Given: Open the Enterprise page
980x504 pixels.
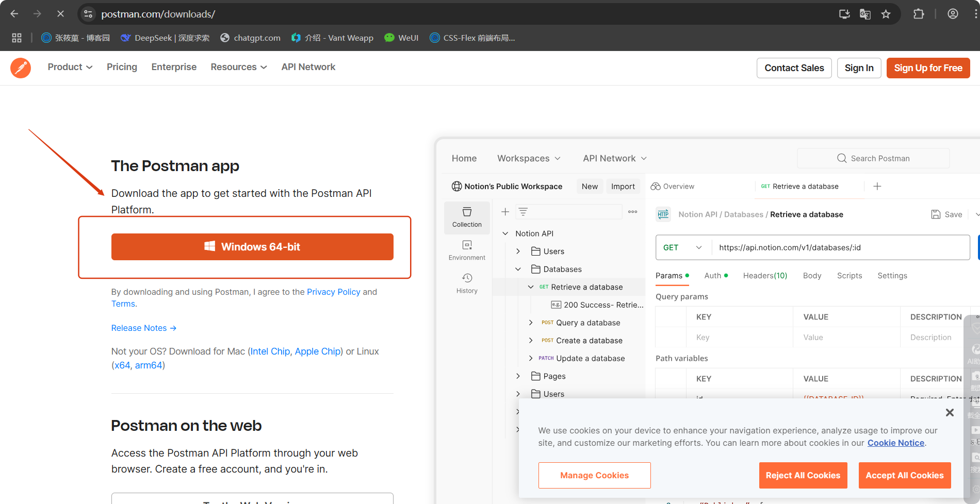Looking at the screenshot, I should (x=174, y=67).
